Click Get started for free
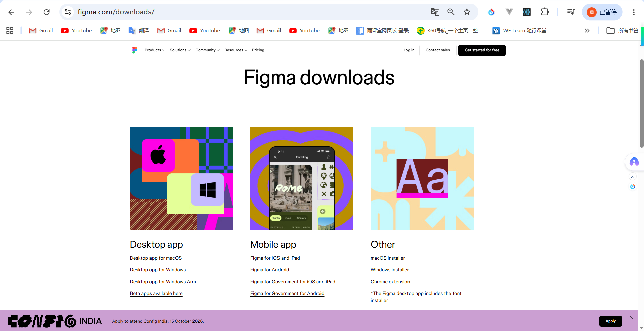This screenshot has width=644, height=331. [482, 50]
